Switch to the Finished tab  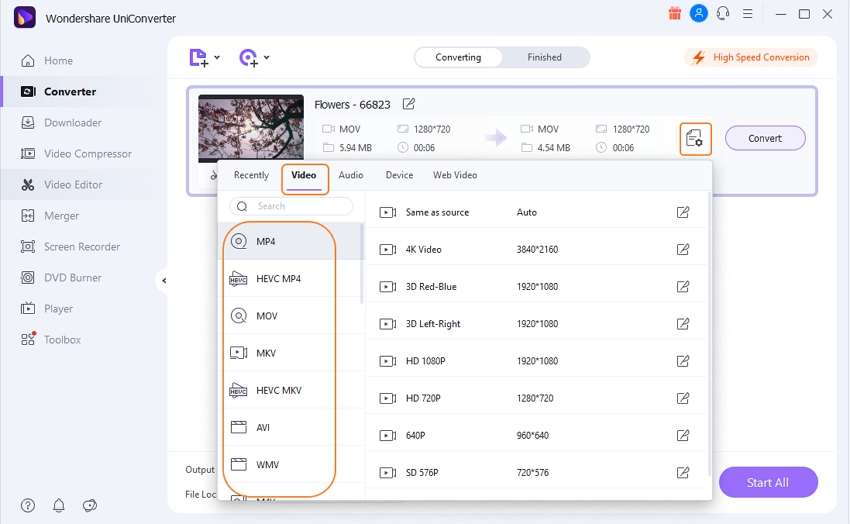point(544,57)
